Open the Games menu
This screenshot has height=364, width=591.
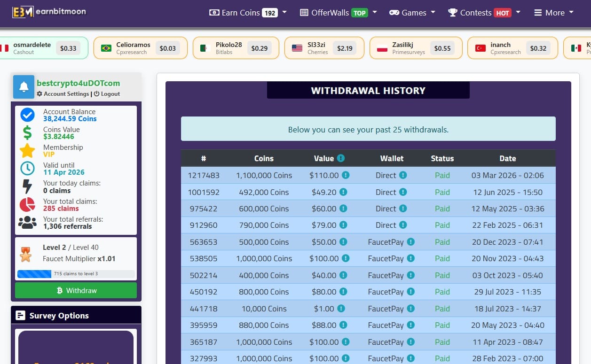pos(412,13)
